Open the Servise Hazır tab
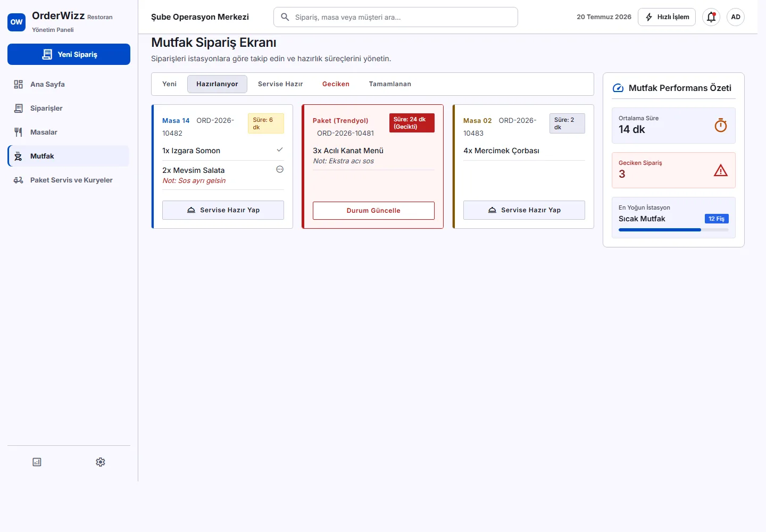 280,84
